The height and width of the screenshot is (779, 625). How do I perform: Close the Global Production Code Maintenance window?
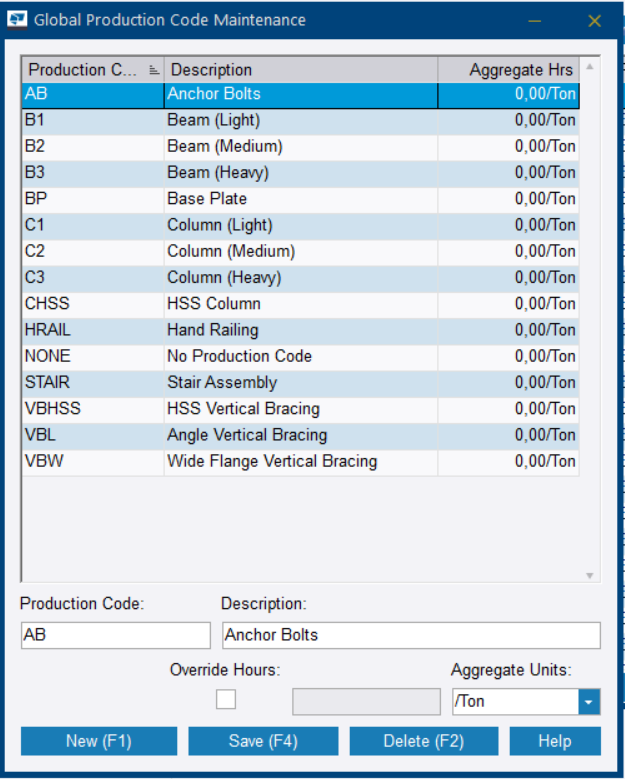[594, 21]
